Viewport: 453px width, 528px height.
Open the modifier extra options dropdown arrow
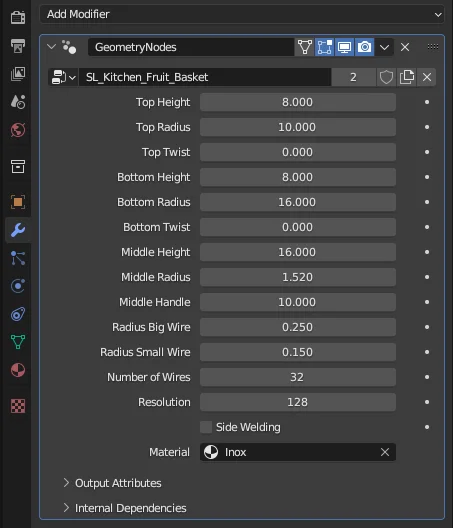384,47
